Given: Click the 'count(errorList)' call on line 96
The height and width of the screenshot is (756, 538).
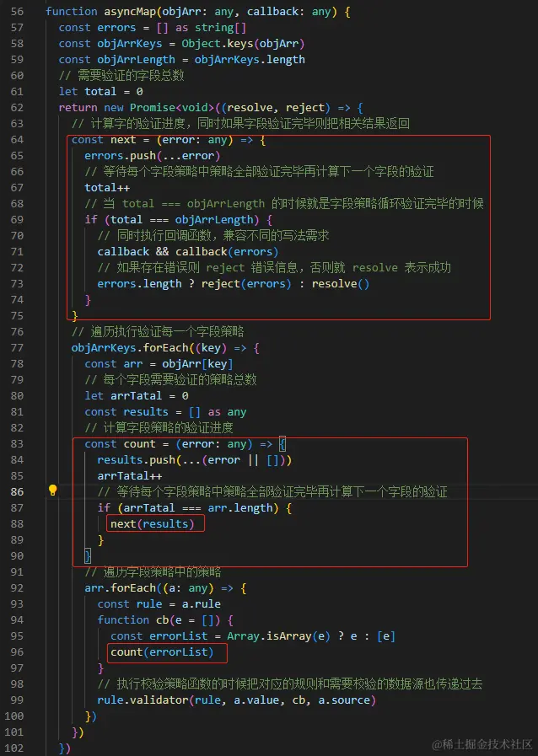Looking at the screenshot, I should click(x=162, y=651).
